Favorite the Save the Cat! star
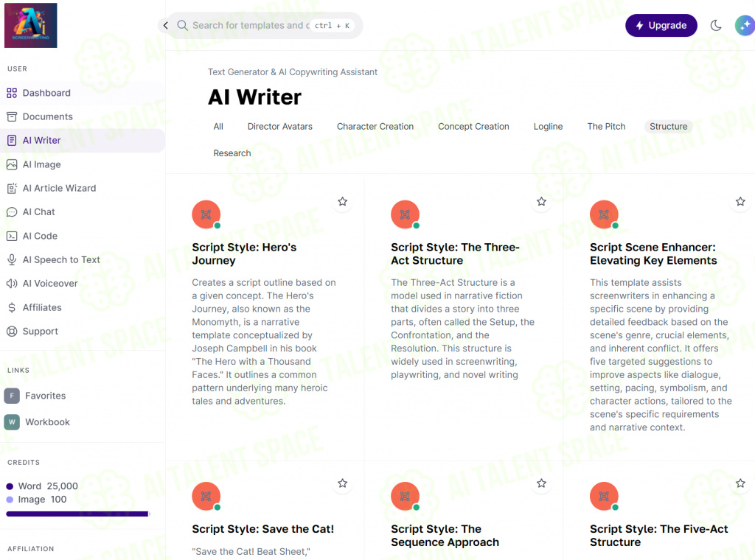The width and height of the screenshot is (755, 560). tap(342, 483)
